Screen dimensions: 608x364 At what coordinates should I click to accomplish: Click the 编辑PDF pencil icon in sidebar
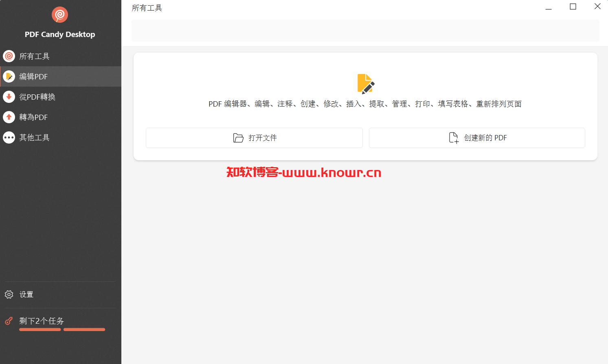(x=9, y=76)
